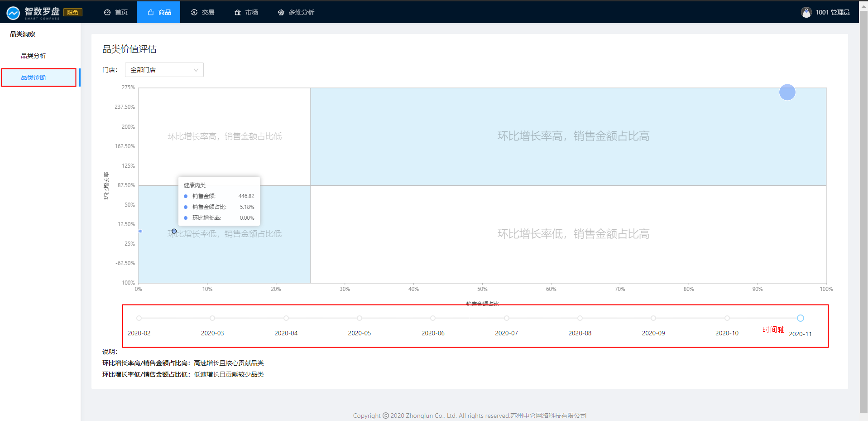Select the 2020-09 timeline point

coord(653,318)
